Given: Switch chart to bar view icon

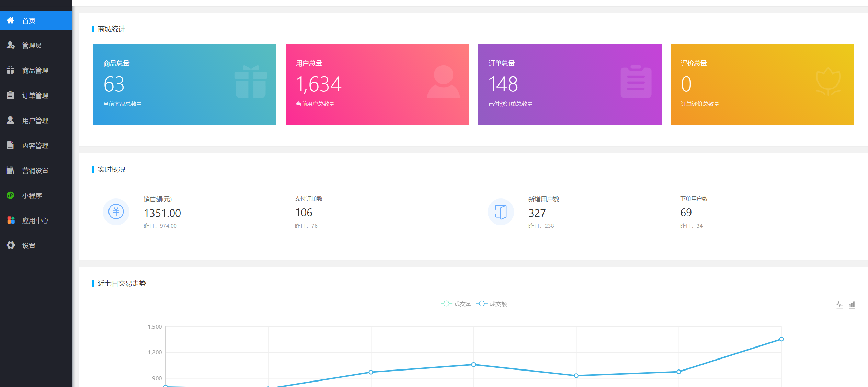Looking at the screenshot, I should coord(852,305).
